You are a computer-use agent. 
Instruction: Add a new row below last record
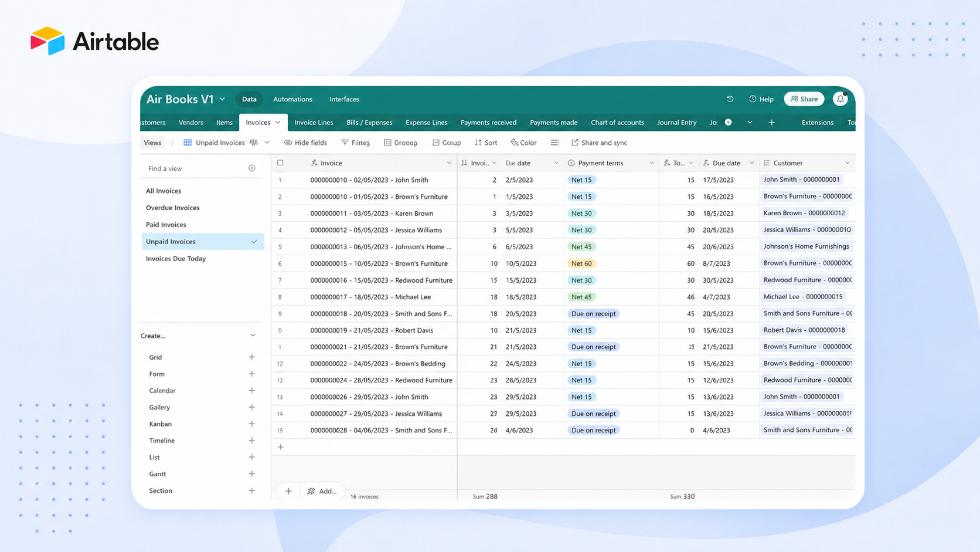[x=281, y=447]
